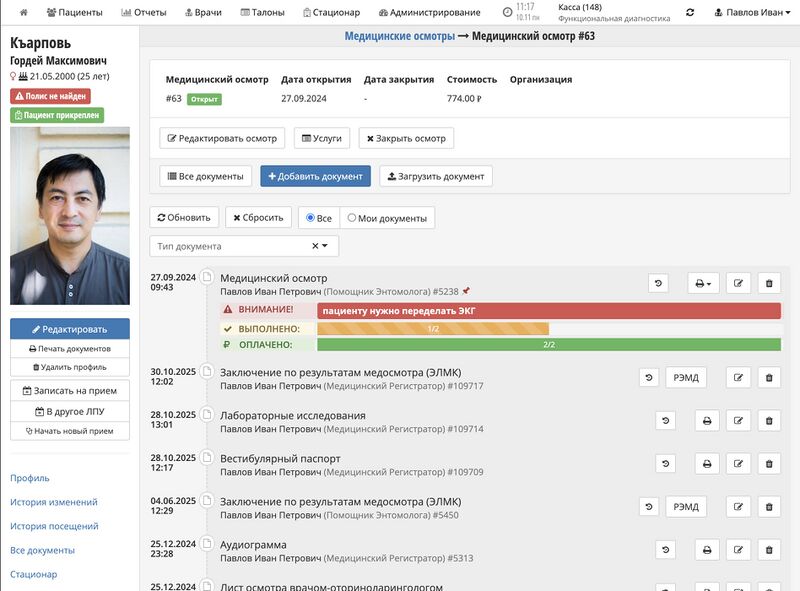
Task: Click the ОПЛАЧЕНО 2/2 progress bar
Action: (549, 344)
